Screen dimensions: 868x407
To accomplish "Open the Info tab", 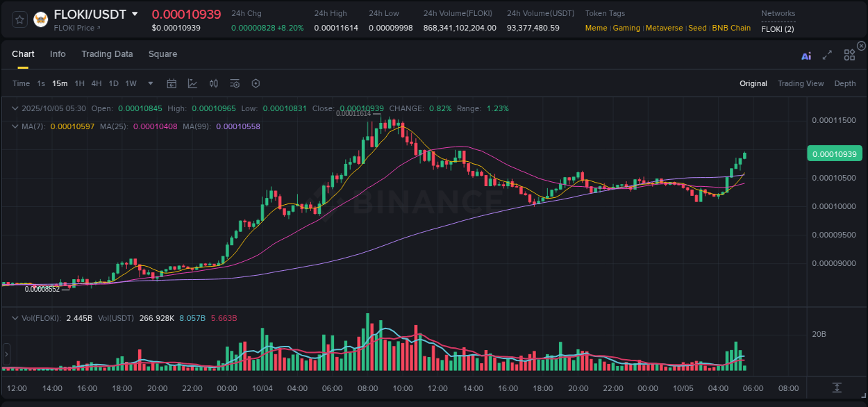I will (x=58, y=53).
